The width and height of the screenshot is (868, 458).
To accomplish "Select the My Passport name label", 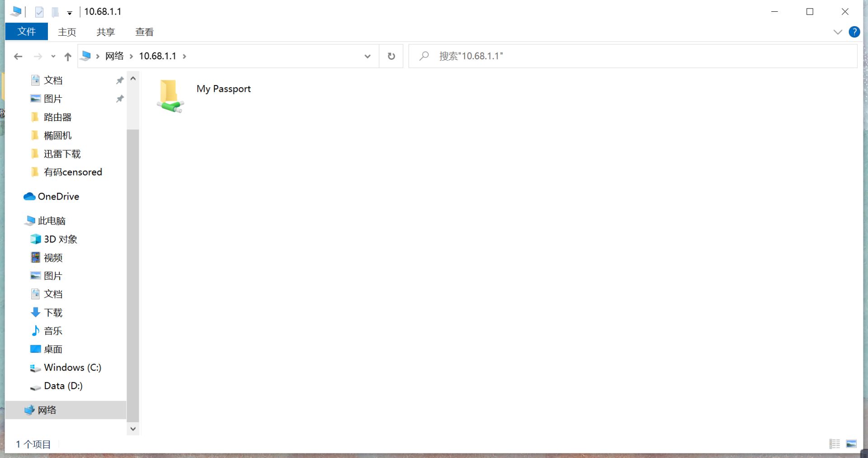I will tap(223, 89).
